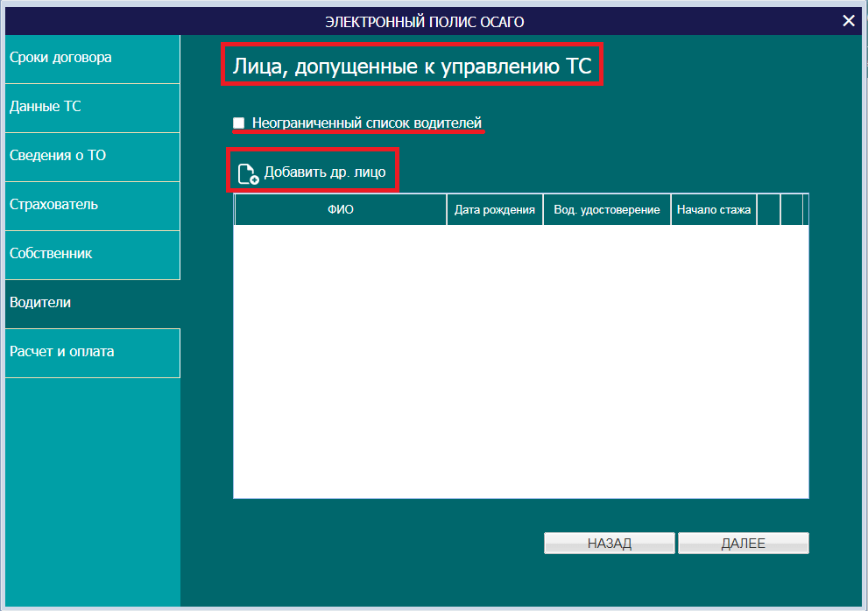The height and width of the screenshot is (611, 868).
Task: Click the Дата рождения column header
Action: click(495, 210)
